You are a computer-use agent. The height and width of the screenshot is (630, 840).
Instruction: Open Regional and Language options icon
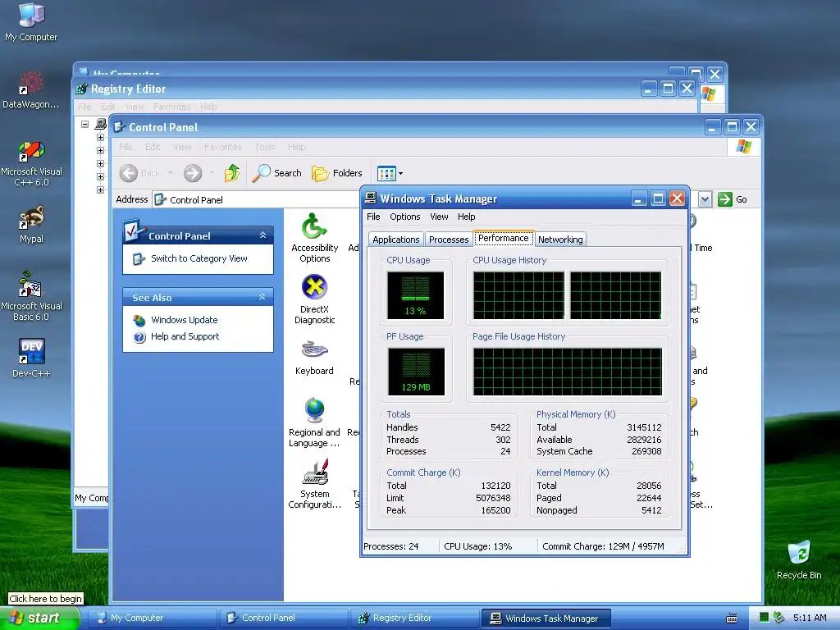tap(314, 423)
